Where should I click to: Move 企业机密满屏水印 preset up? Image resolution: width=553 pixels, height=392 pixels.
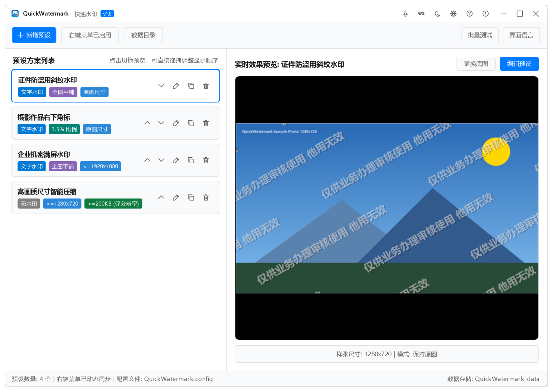[x=147, y=160]
